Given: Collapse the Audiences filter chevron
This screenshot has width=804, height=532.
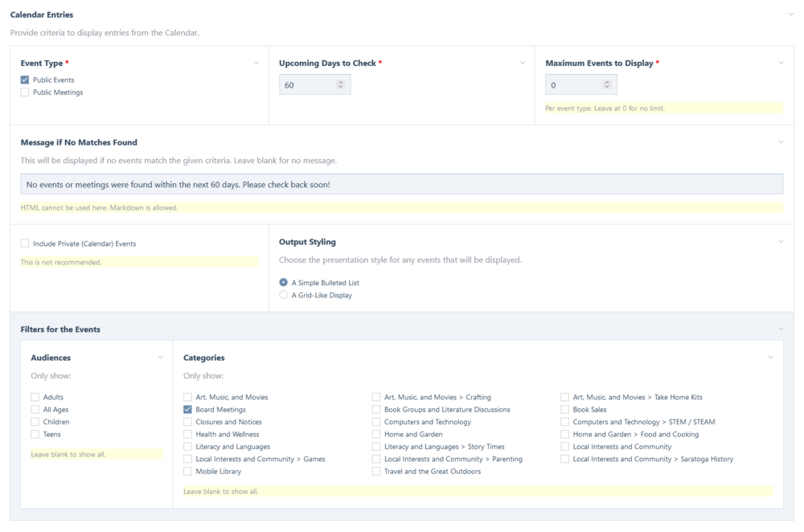Looking at the screenshot, I should pos(160,358).
